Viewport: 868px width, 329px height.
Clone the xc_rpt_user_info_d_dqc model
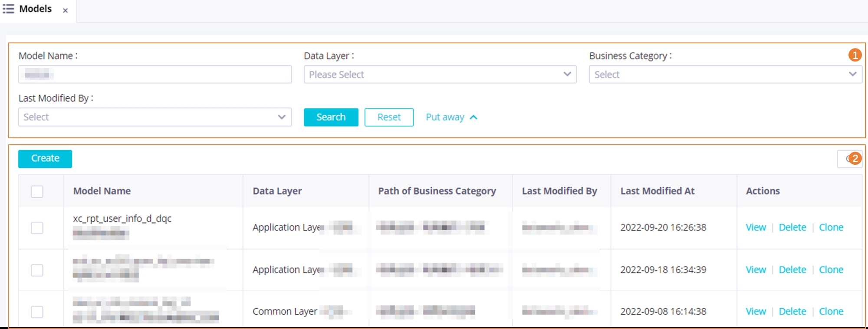(x=831, y=228)
